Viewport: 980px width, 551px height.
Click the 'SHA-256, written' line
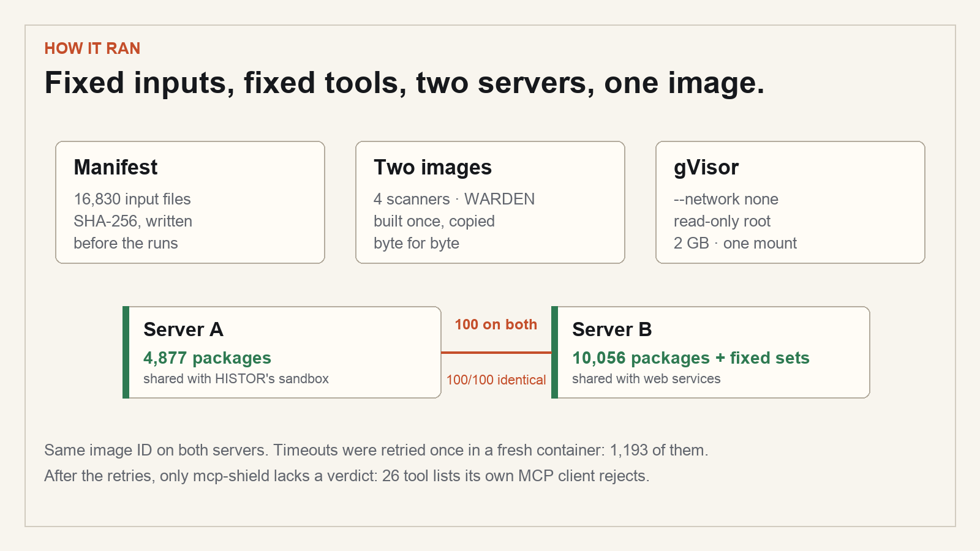click(133, 221)
